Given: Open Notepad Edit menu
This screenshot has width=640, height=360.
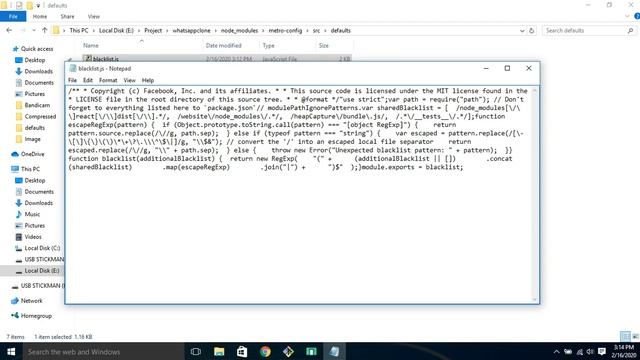Looking at the screenshot, I should coord(88,80).
